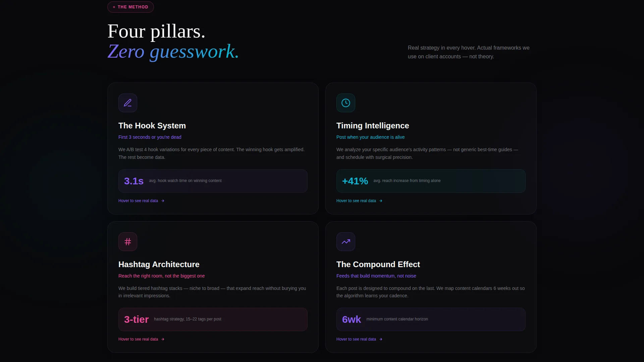
Task: Click the 'Zero guesswork.' gradient headline
Action: click(x=173, y=52)
